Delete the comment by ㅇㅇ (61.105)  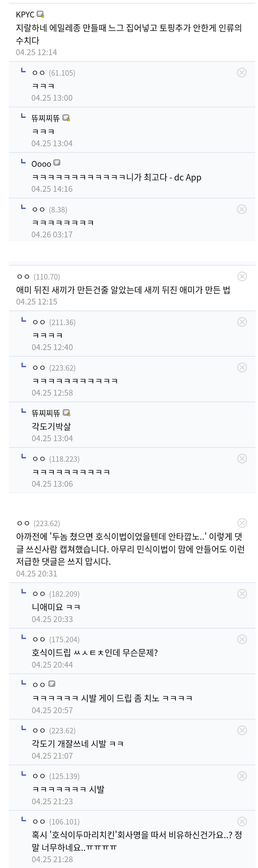(241, 73)
